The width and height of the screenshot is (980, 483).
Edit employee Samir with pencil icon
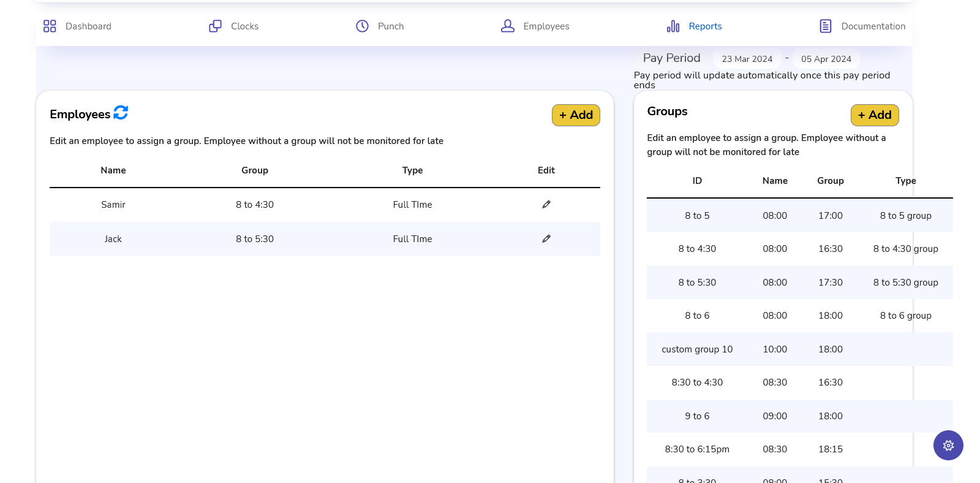[x=546, y=205]
